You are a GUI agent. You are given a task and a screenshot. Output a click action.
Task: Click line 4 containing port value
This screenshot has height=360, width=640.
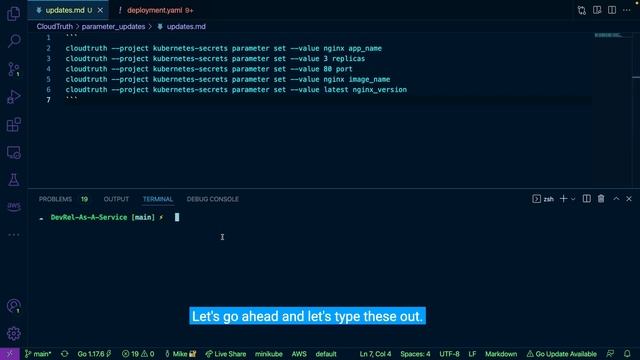click(x=209, y=69)
